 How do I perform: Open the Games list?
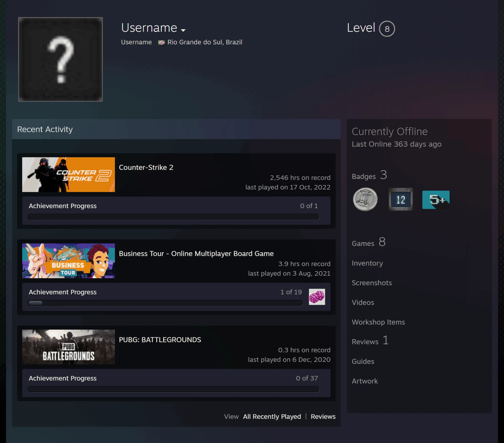[369, 242]
